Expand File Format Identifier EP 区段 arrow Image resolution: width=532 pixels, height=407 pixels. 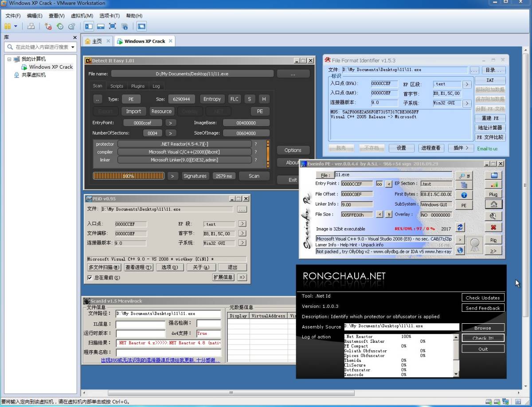[x=466, y=84]
